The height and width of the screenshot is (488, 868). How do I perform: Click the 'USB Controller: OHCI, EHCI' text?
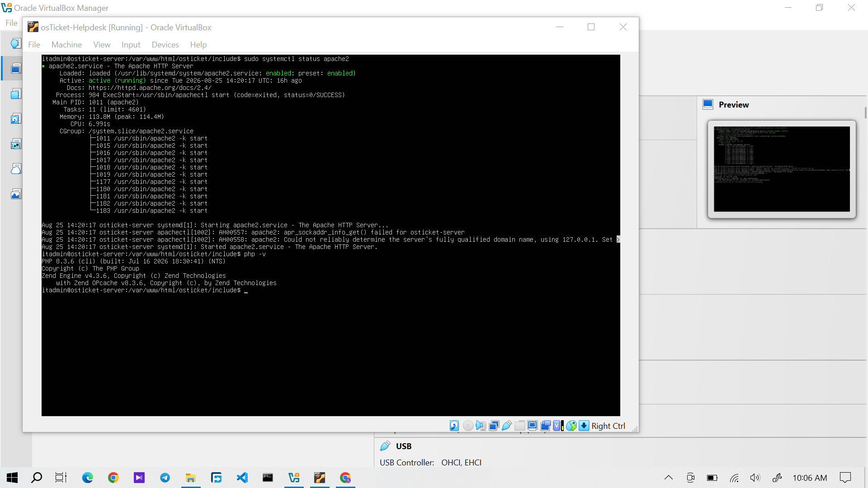pos(430,462)
